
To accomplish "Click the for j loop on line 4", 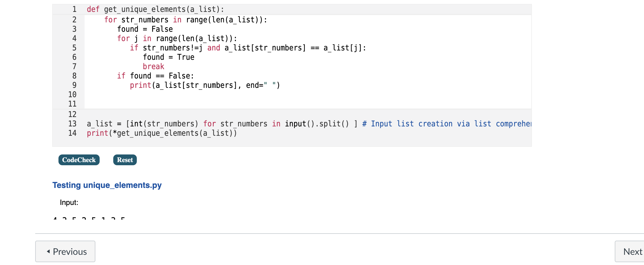I will coord(177,38).
